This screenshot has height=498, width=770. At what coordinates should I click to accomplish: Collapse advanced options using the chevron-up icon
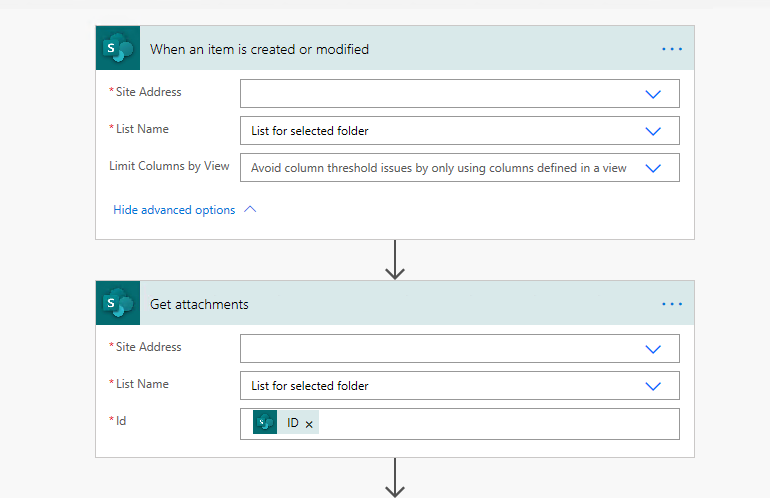click(x=250, y=210)
